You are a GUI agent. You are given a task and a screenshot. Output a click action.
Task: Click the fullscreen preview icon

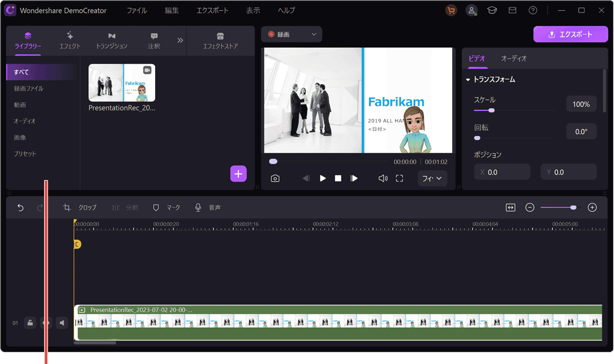[x=399, y=178]
